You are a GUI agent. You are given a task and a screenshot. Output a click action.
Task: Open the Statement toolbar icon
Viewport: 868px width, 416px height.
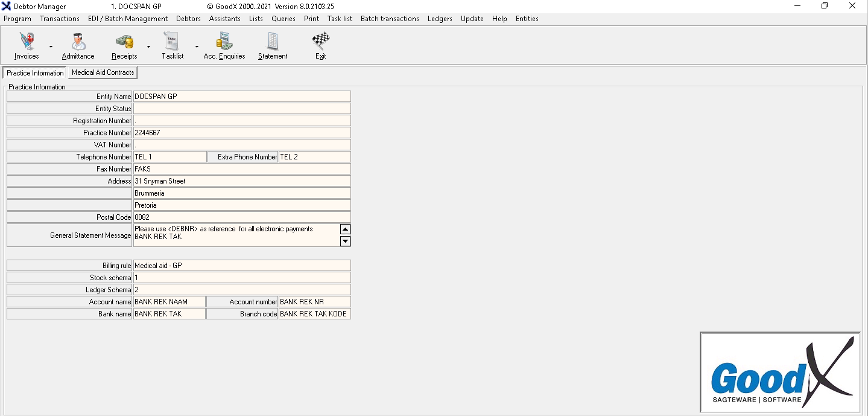coord(273,46)
